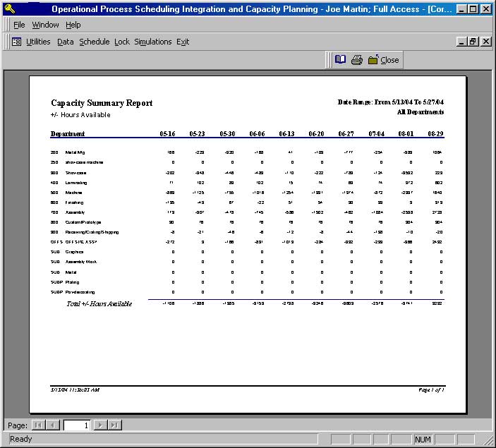Click the open book toolbar icon

[x=340, y=59]
